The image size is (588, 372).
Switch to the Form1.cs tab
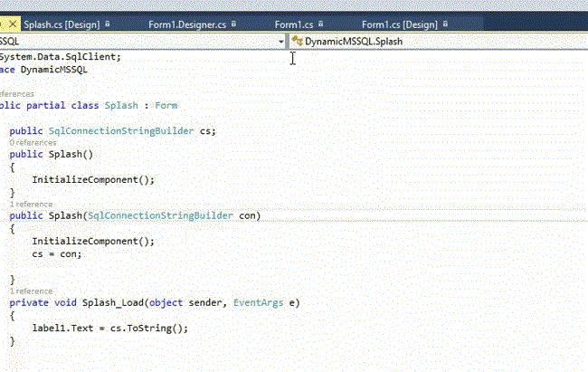pos(294,24)
